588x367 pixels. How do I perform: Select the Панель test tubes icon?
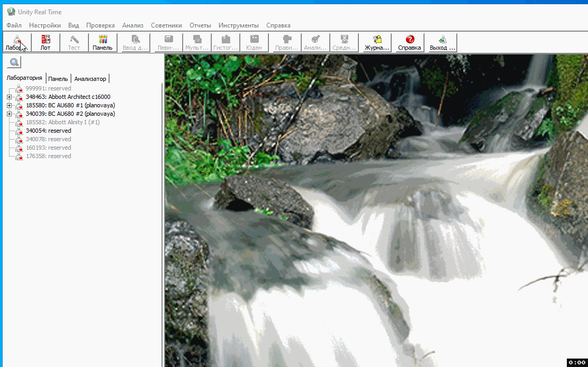[103, 42]
